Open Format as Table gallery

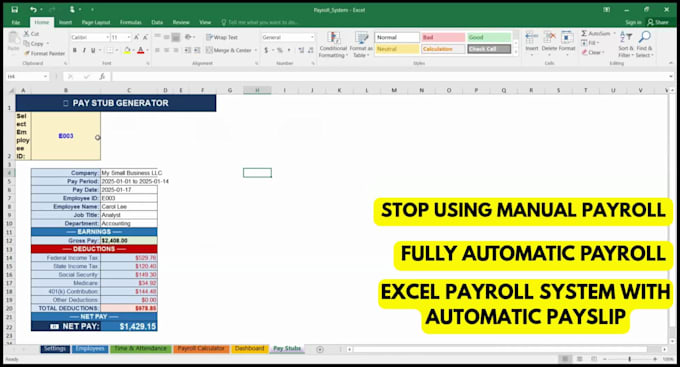pos(361,45)
